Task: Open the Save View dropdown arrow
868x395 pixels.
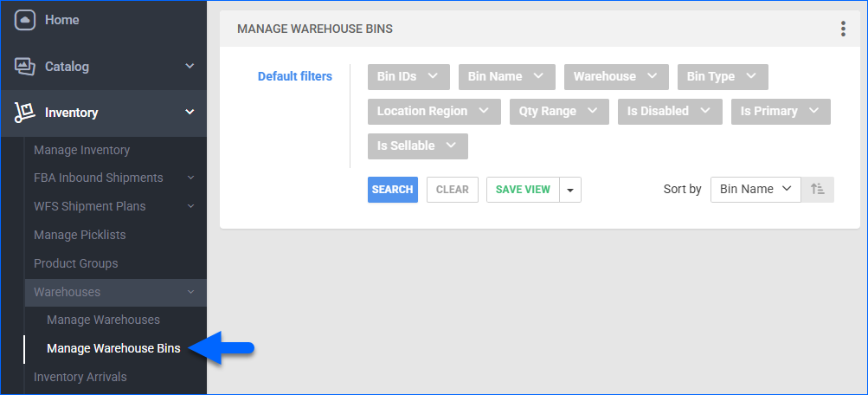Action: (569, 190)
